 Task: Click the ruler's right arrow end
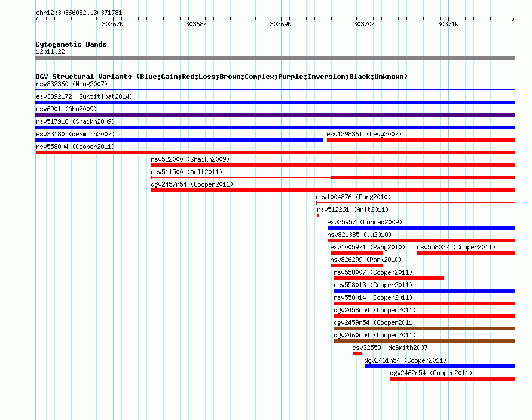513,19
